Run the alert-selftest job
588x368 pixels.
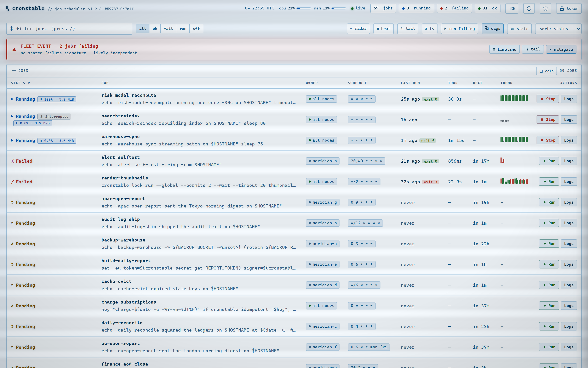(x=549, y=161)
